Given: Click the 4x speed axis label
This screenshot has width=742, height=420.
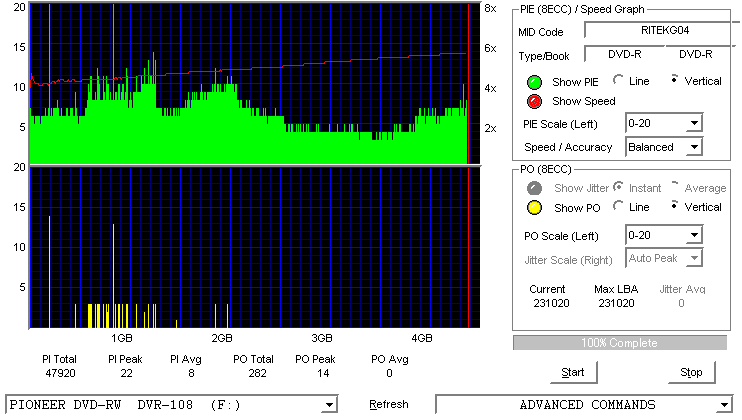Looking at the screenshot, I should coord(490,88).
